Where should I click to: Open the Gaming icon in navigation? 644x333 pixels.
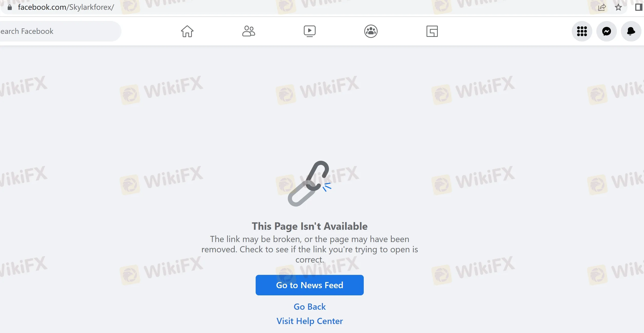pyautogui.click(x=432, y=31)
